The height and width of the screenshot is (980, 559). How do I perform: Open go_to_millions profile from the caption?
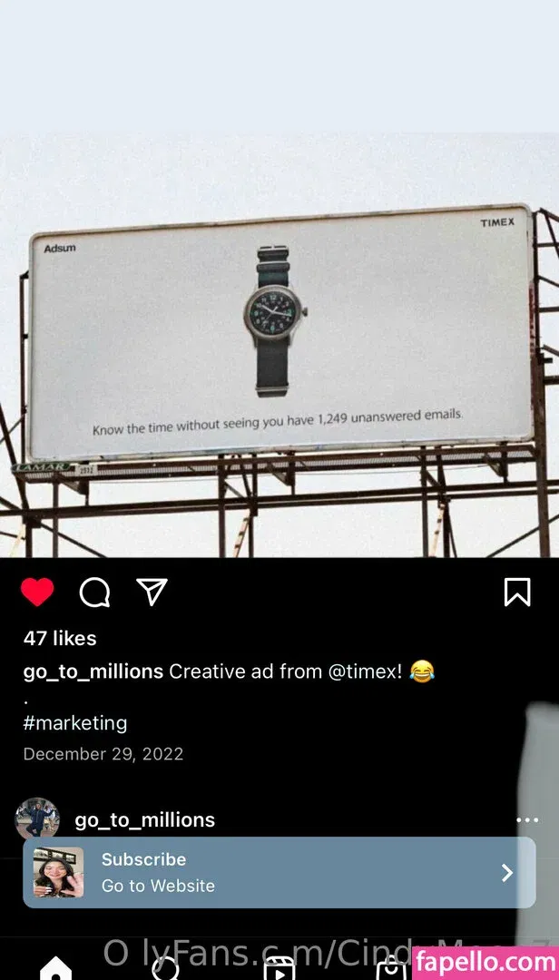(93, 671)
